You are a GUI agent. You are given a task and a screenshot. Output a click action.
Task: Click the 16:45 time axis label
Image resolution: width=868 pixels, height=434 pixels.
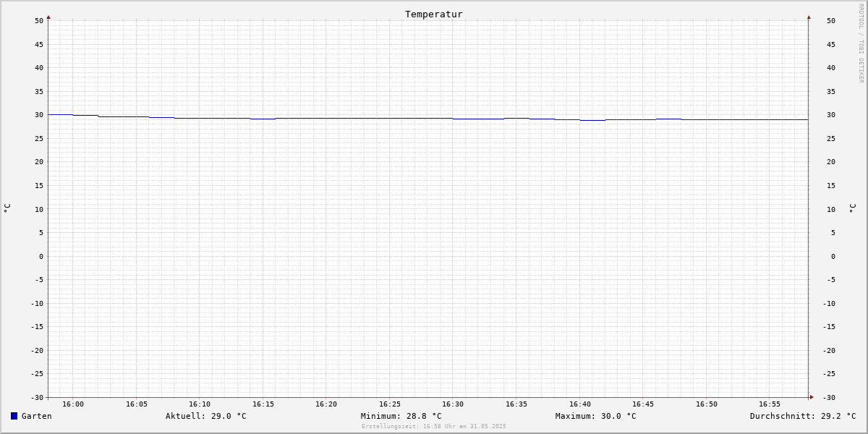pyautogui.click(x=643, y=404)
